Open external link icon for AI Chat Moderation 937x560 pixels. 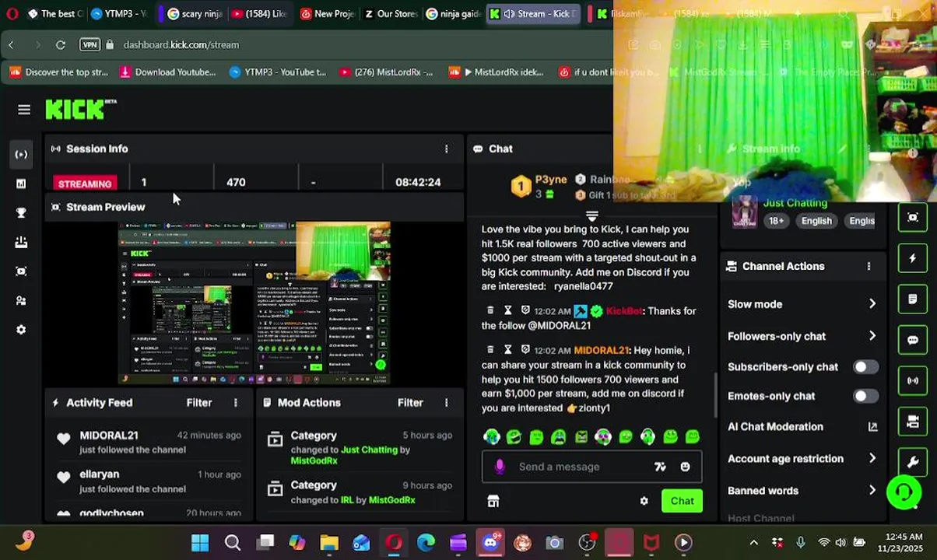872,426
